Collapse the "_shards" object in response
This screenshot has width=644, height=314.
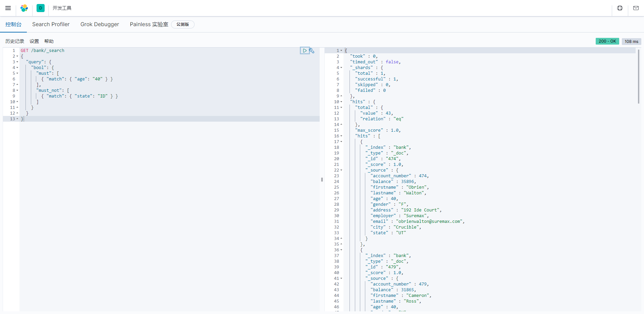tap(341, 68)
